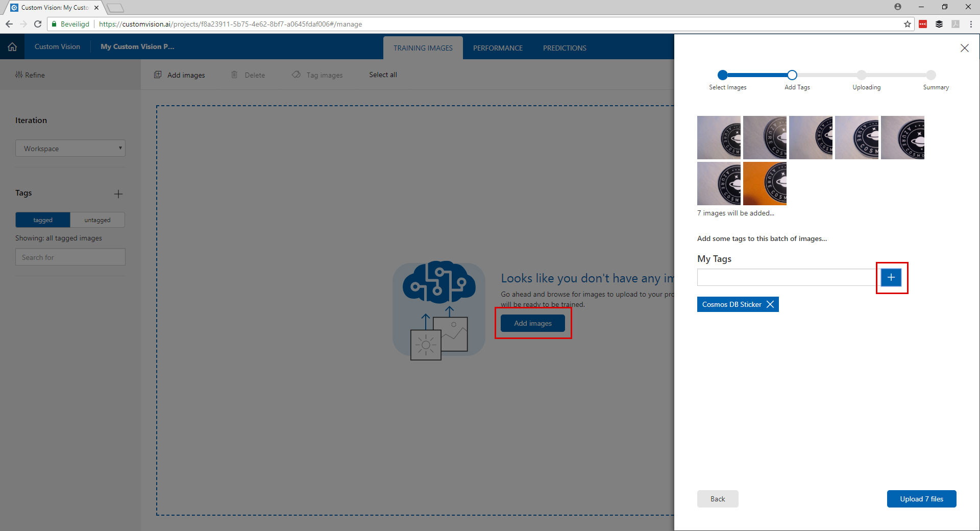Click the Tag images icon
This screenshot has width=980, height=531.
tap(296, 75)
